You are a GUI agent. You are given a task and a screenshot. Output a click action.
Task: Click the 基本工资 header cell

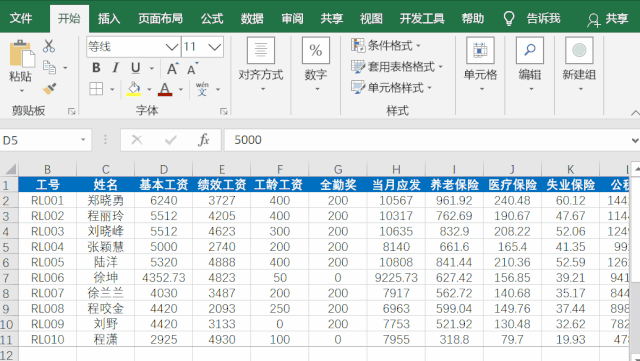164,185
